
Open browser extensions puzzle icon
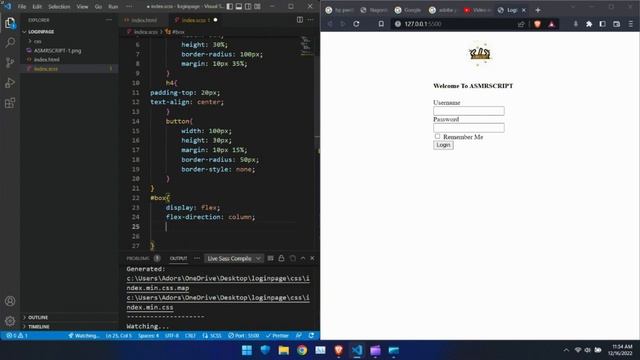click(589, 24)
